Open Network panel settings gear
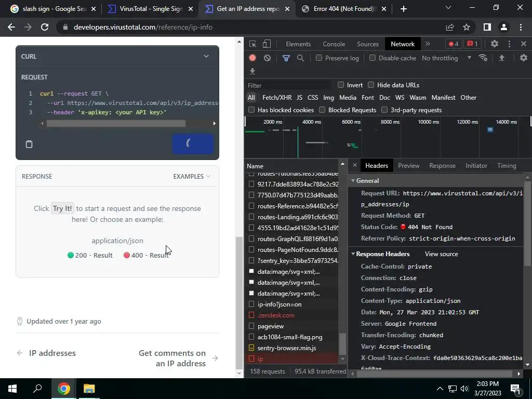 coord(524,58)
